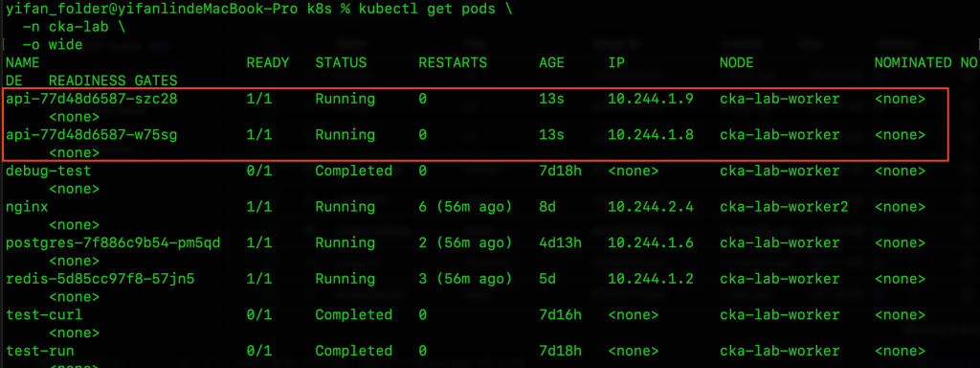Click the kubectl get pods command text
The image size is (980, 368).
[428, 10]
